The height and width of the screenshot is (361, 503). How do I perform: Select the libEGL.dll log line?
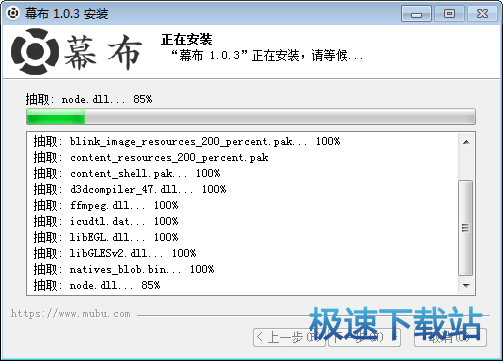[x=106, y=237]
